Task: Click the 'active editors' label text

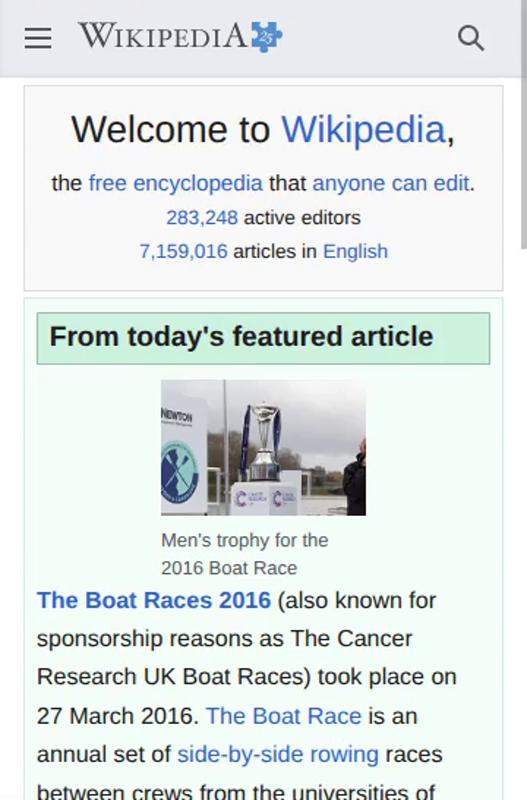Action: click(x=303, y=218)
